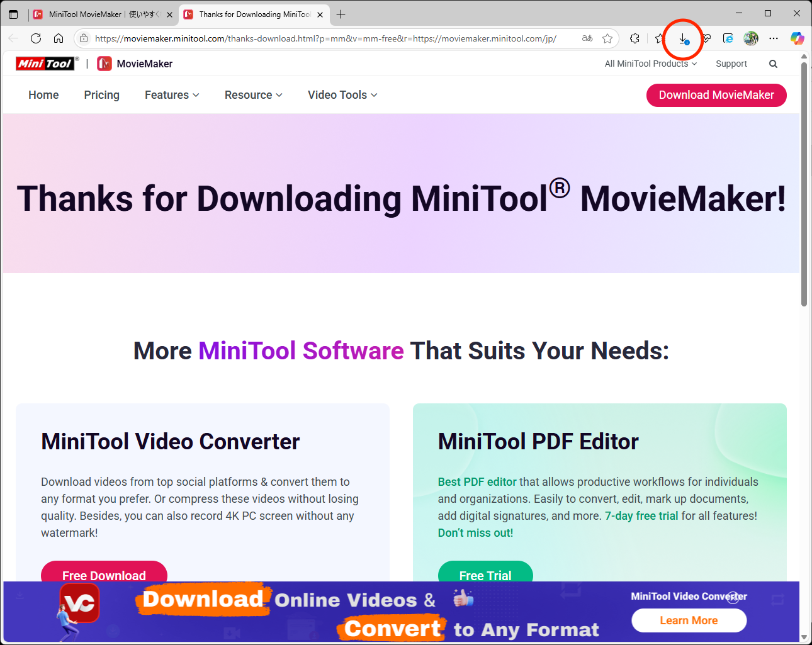The image size is (812, 645).
Task: Open the Copilot icon in the toolbar
Action: (x=797, y=38)
